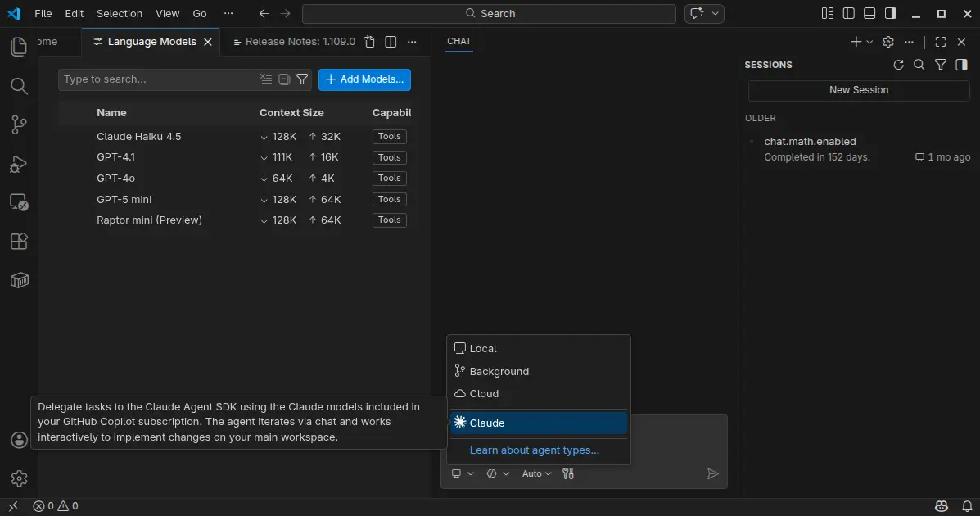Refresh the Sessions list

[x=898, y=65]
